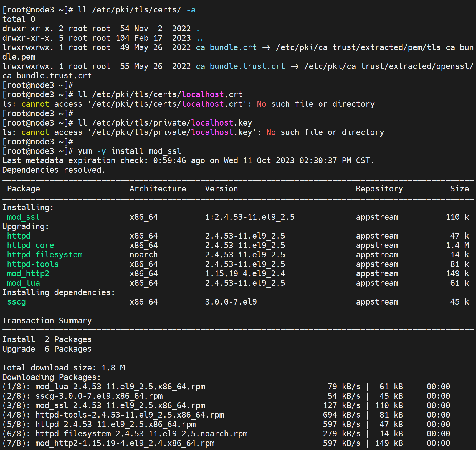Image resolution: width=476 pixels, height=450 pixels.
Task: Click the Size column header
Action: tap(459, 189)
